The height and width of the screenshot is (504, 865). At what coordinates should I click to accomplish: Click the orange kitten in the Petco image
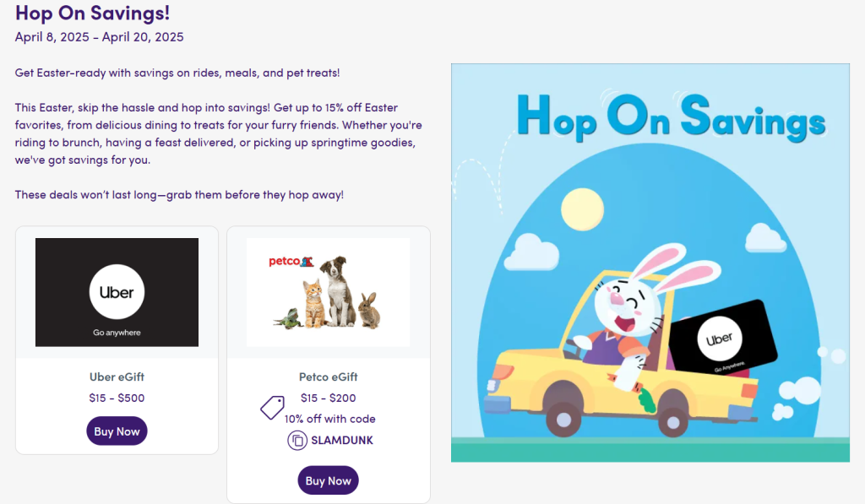point(314,306)
